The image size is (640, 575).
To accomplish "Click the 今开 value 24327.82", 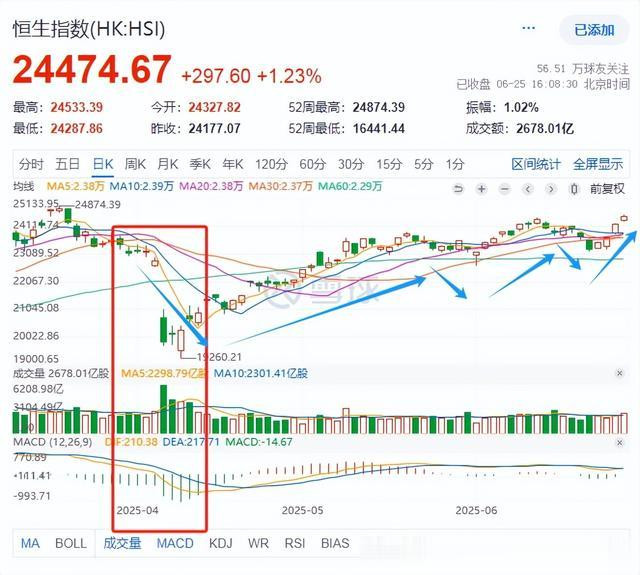I will (x=214, y=107).
